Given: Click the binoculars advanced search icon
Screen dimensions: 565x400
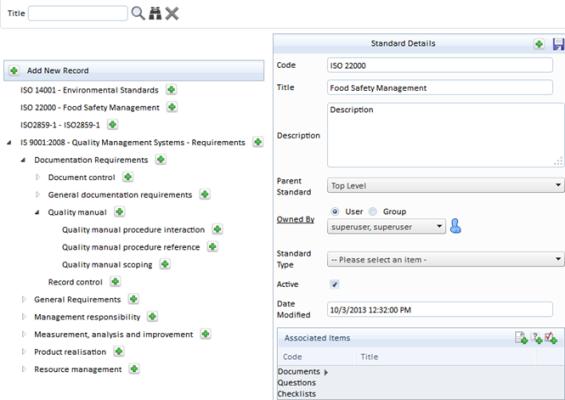Looking at the screenshot, I should coord(155,13).
